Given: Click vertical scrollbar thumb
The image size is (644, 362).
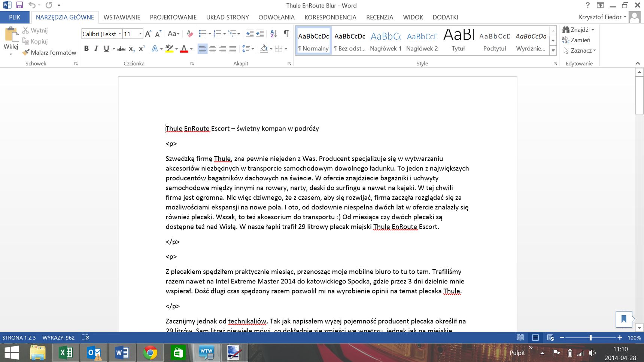Looking at the screenshot, I should tap(639, 96).
